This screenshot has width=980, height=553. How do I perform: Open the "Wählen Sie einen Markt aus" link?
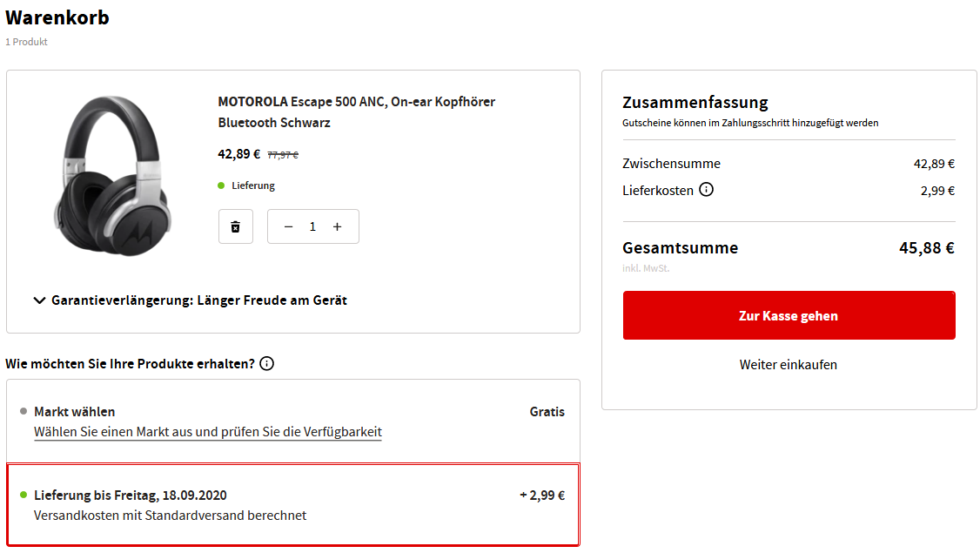(208, 432)
